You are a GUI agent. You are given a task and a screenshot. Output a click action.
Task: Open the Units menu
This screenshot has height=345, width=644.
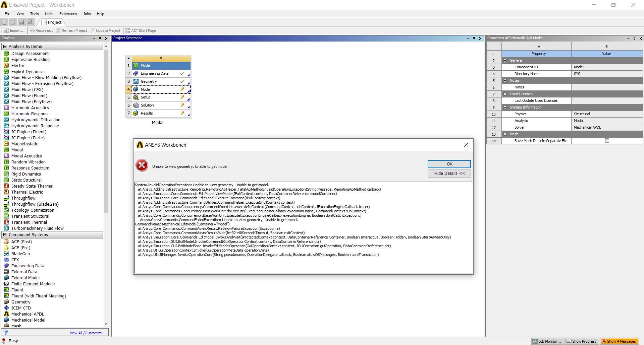point(49,14)
